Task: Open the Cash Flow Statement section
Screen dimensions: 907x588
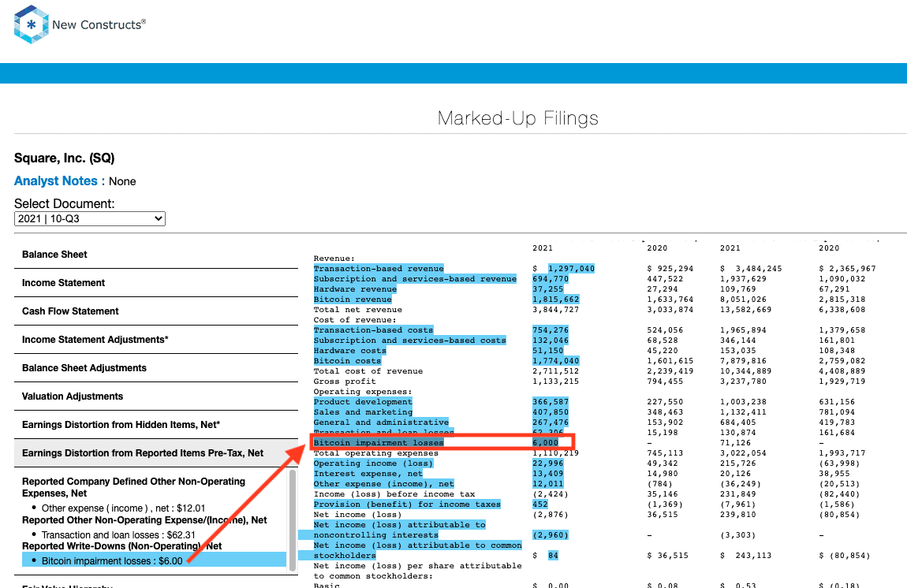Action: 156,311
